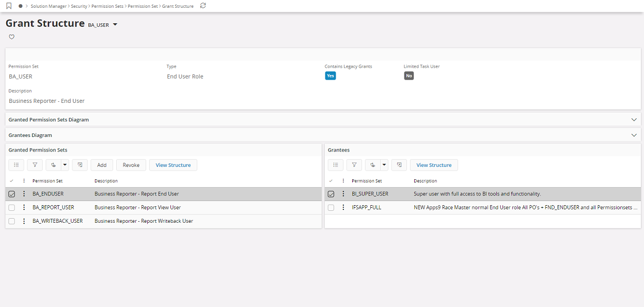This screenshot has height=307, width=644.
Task: Refresh the page using the breadcrumb refresh icon
Action: coord(201,6)
